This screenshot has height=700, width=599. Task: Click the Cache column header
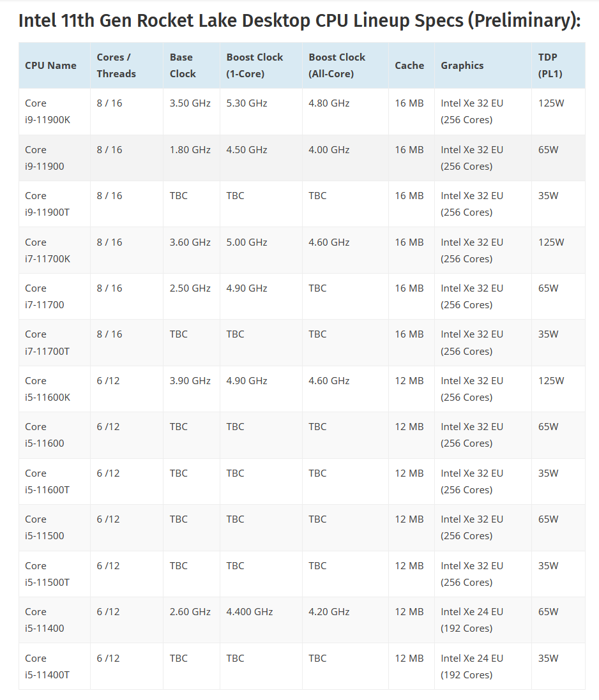tap(409, 65)
